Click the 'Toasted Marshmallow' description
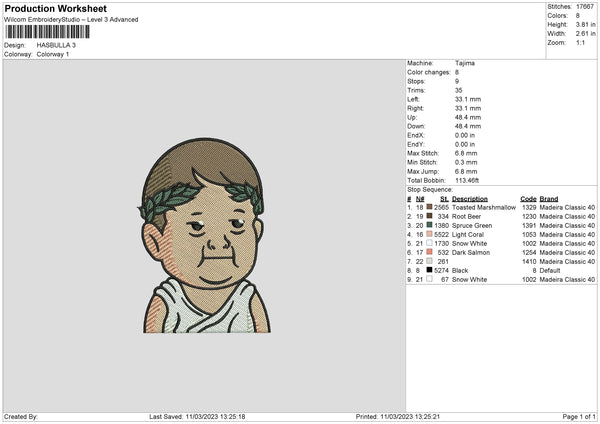 coord(484,207)
